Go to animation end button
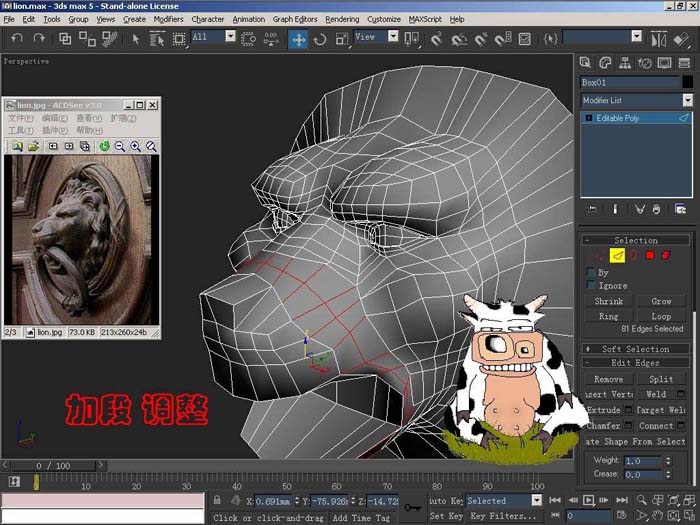The image size is (700, 525). click(622, 500)
